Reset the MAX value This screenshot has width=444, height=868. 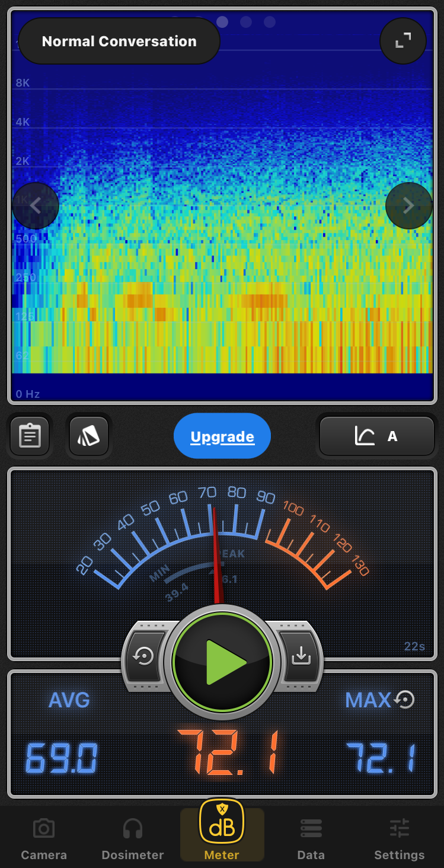click(x=405, y=700)
